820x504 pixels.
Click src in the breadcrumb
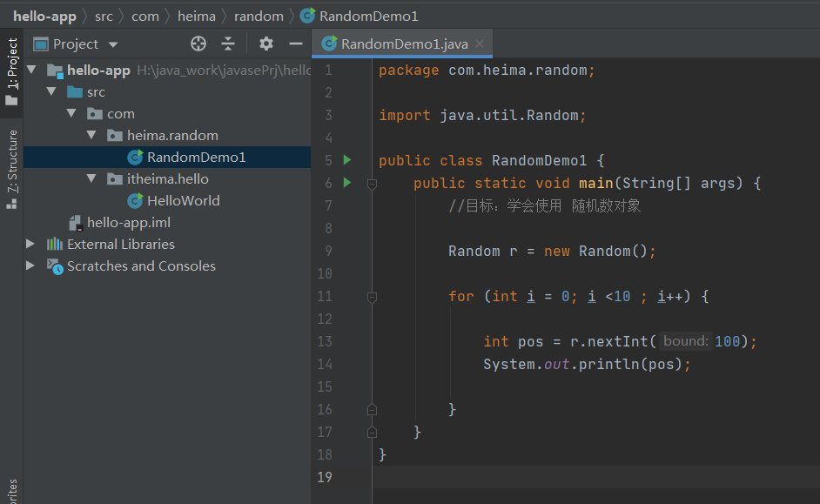tap(104, 17)
